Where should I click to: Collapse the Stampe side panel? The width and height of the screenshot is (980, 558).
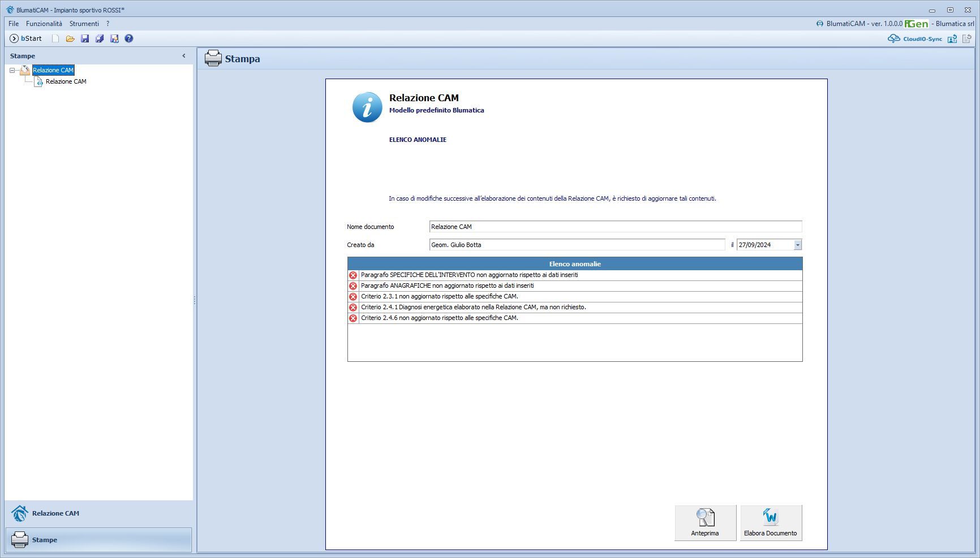coord(183,56)
